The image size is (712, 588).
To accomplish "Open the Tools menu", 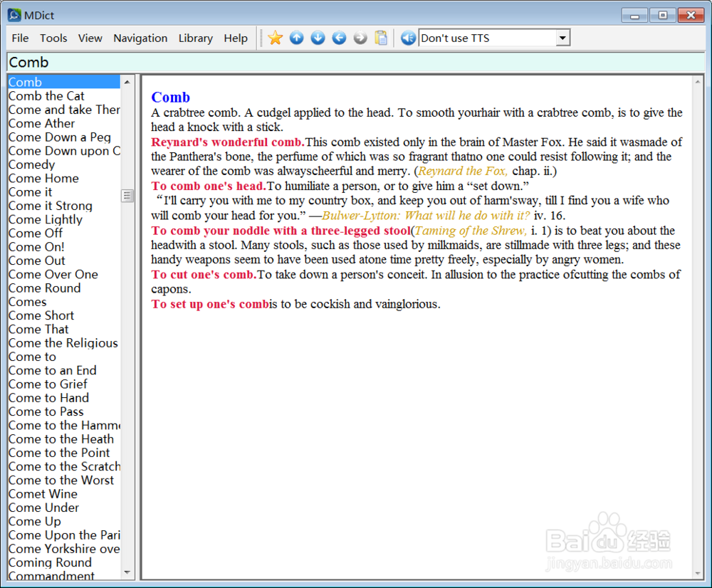I will (53, 38).
